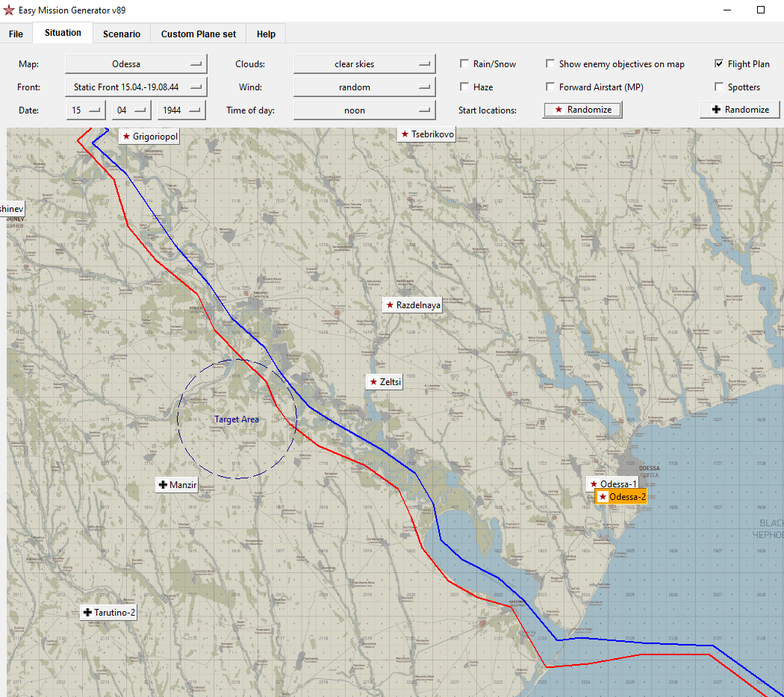Expand the Clouds dropdown set to clear skies
Screen dimensions: 784x697
pos(364,64)
